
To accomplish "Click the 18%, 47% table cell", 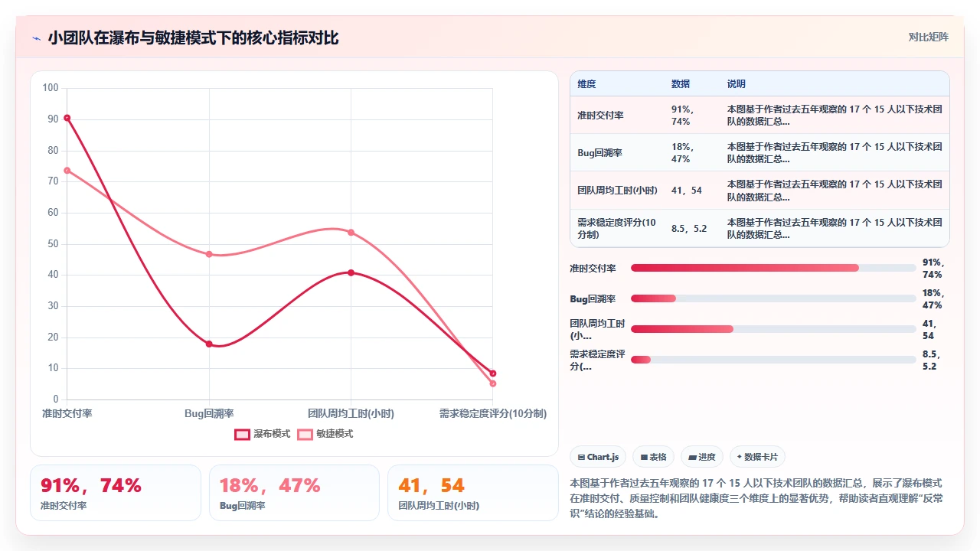I will click(x=683, y=152).
